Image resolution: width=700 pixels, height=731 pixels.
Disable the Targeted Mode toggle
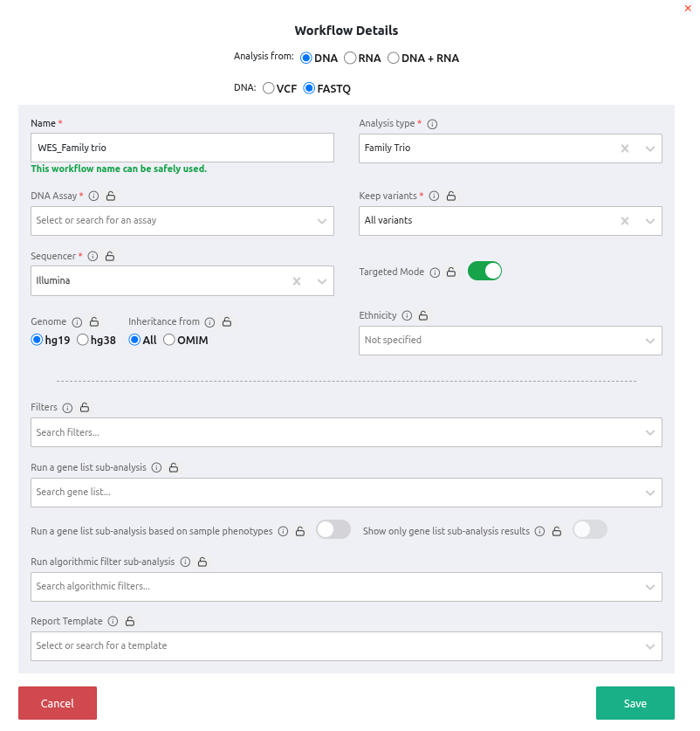click(484, 272)
